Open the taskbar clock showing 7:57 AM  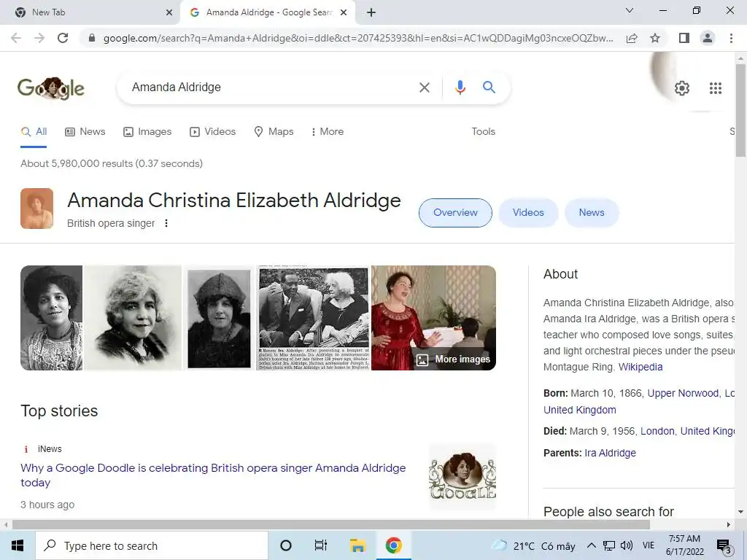coord(684,545)
